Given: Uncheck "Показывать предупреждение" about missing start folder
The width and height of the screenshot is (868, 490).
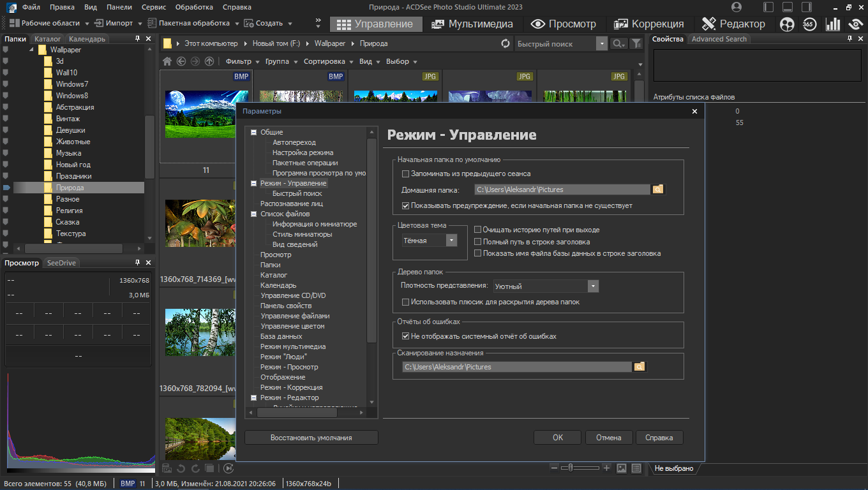Looking at the screenshot, I should pyautogui.click(x=405, y=206).
